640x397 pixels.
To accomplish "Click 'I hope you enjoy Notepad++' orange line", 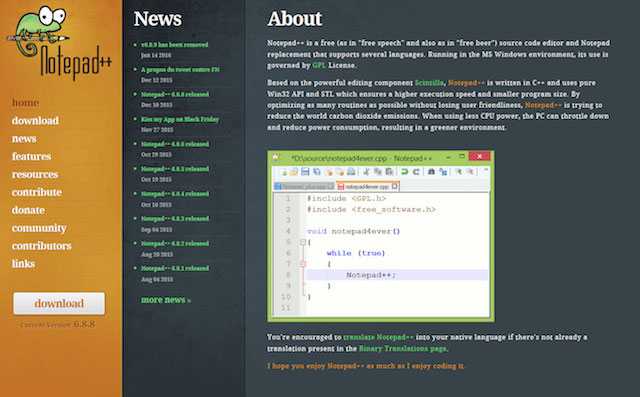I will [366, 366].
